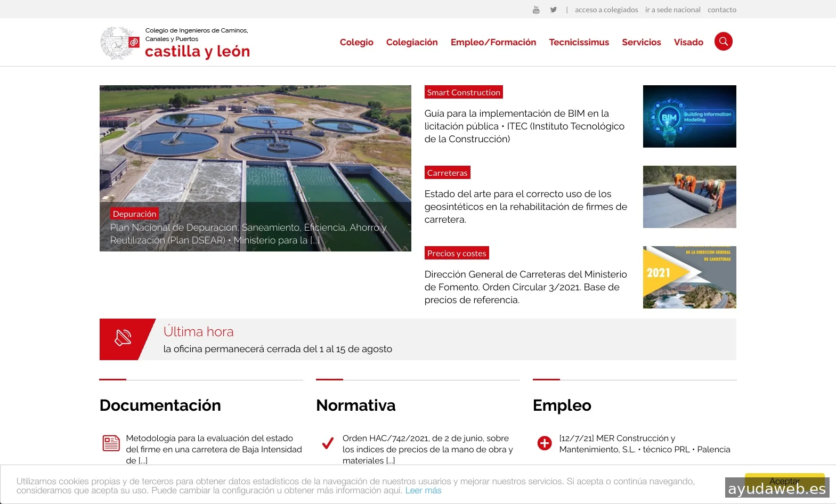This screenshot has height=504, width=836.
Task: Expand the Servicios menu
Action: (x=641, y=42)
